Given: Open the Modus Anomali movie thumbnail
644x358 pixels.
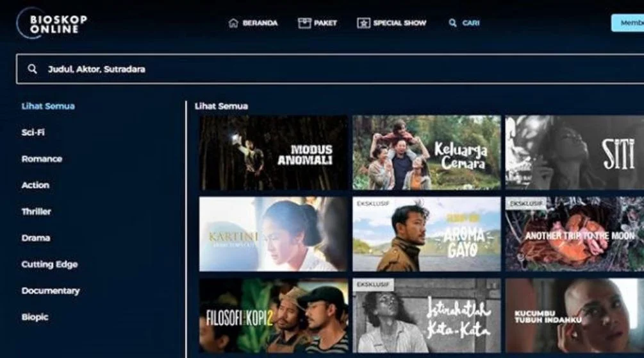Looking at the screenshot, I should [x=274, y=153].
